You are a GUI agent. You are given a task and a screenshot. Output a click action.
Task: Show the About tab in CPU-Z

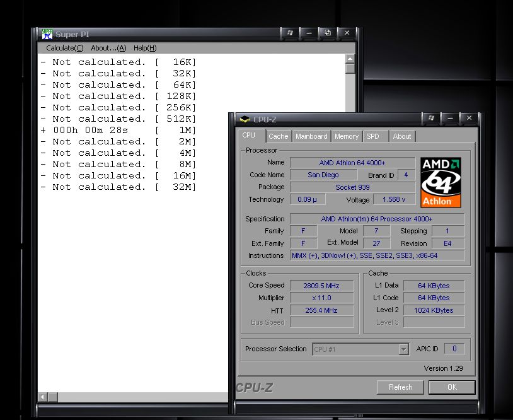(402, 136)
